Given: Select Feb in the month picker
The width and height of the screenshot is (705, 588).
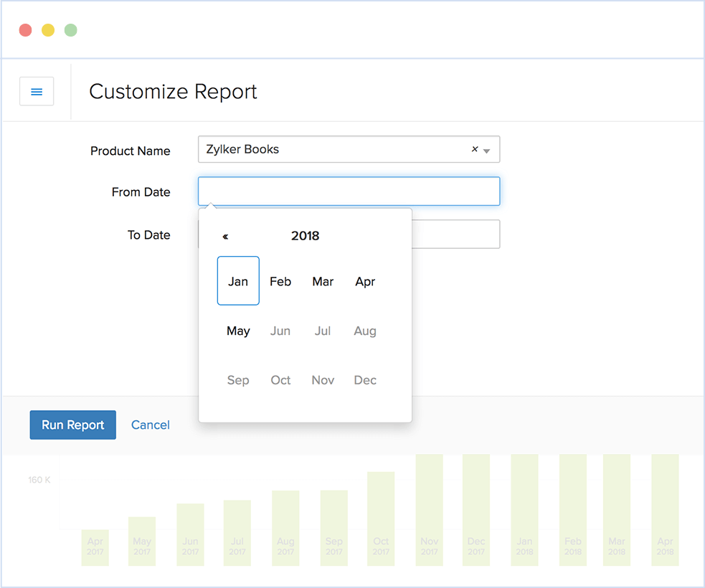Looking at the screenshot, I should pos(280,281).
